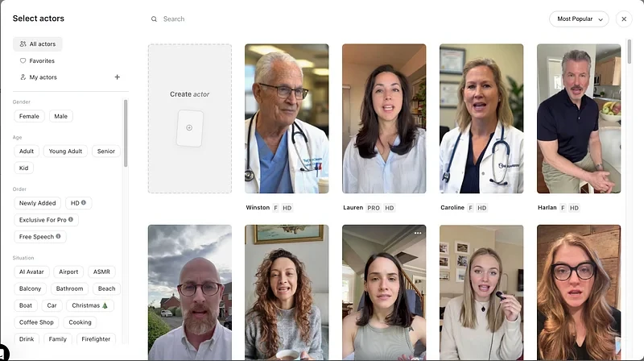The image size is (644, 361).
Task: Toggle the Adult age filter
Action: [27, 151]
